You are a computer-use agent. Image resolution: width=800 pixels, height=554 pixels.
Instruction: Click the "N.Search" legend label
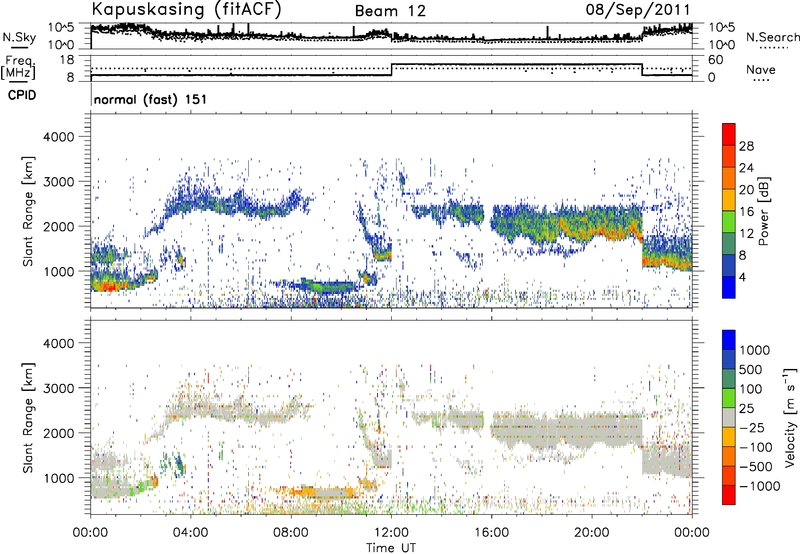[x=772, y=37]
